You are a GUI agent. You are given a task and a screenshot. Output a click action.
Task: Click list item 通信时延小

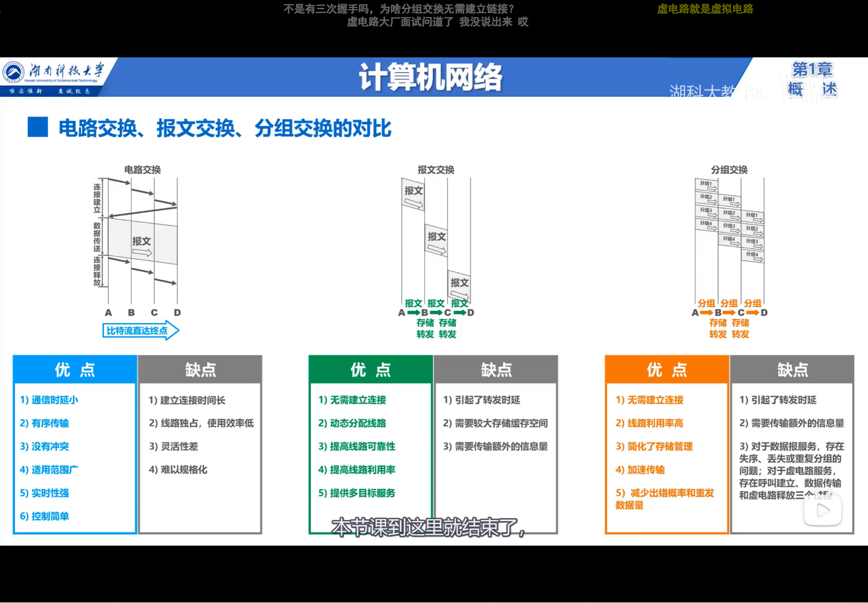coord(49,400)
